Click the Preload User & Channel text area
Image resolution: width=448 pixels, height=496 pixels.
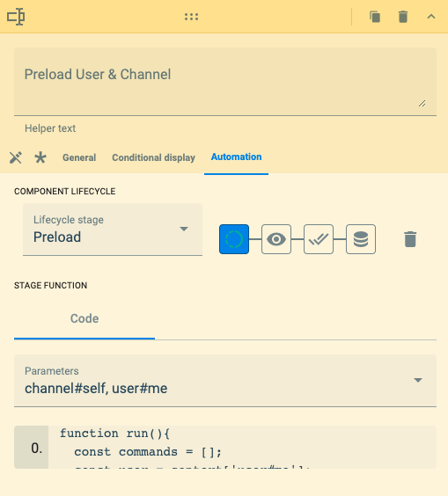pyautogui.click(x=225, y=81)
